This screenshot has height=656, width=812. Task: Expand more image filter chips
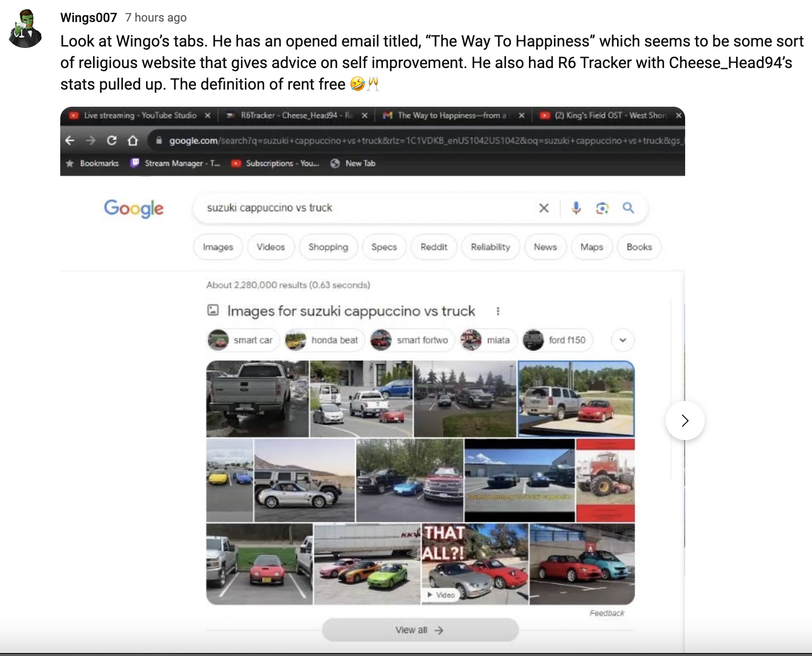(623, 340)
